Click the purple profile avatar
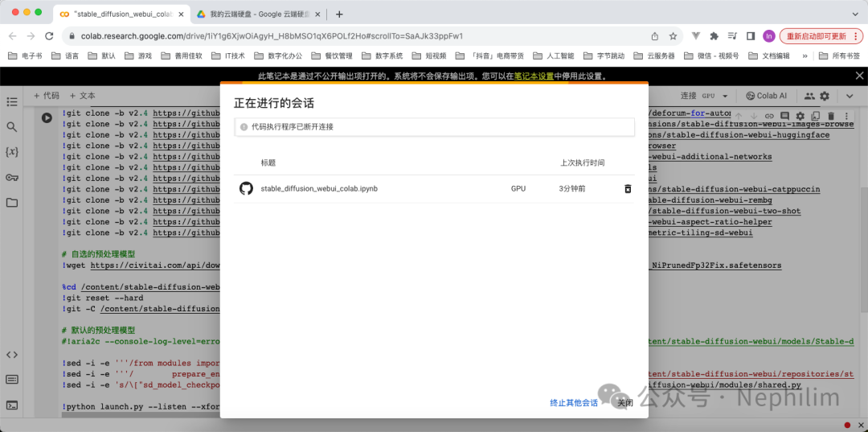The image size is (868, 432). click(768, 36)
